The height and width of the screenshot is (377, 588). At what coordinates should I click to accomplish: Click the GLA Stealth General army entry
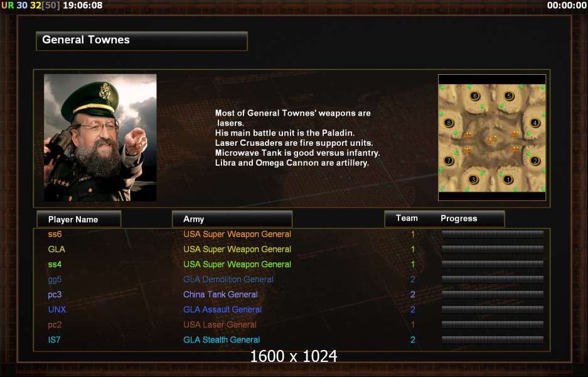click(x=222, y=339)
